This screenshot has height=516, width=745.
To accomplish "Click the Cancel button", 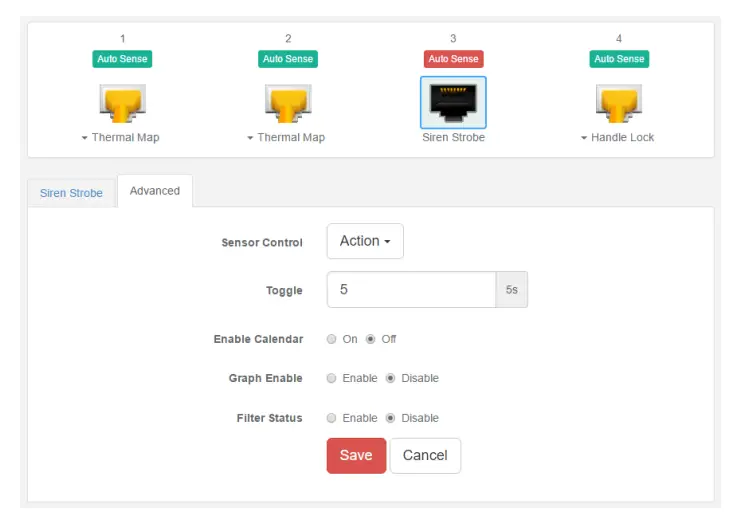I will (425, 455).
